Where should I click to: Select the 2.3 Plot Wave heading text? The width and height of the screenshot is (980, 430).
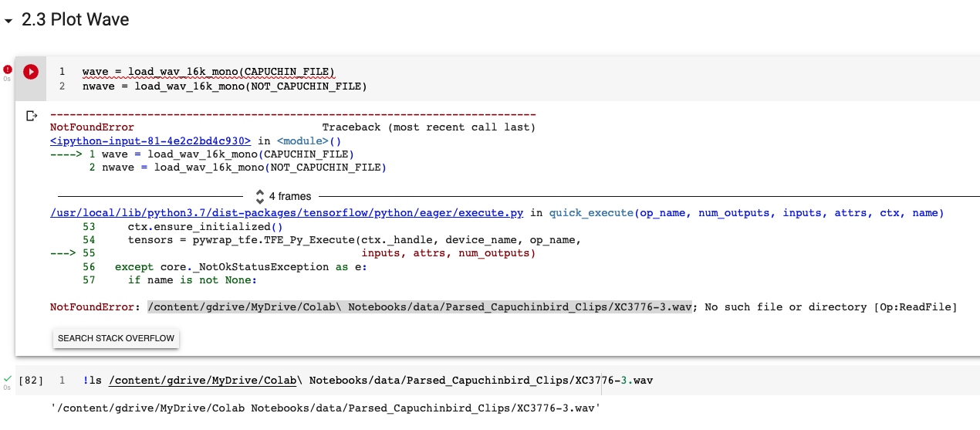(75, 21)
